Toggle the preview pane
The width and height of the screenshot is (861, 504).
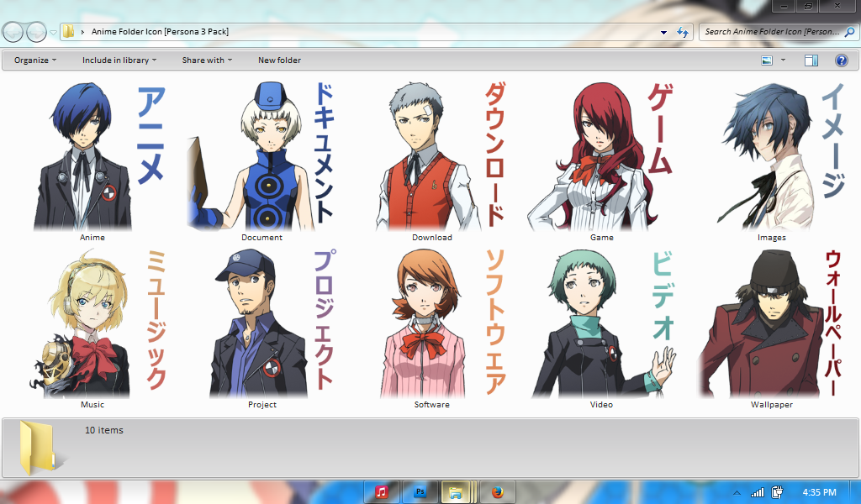[x=811, y=60]
